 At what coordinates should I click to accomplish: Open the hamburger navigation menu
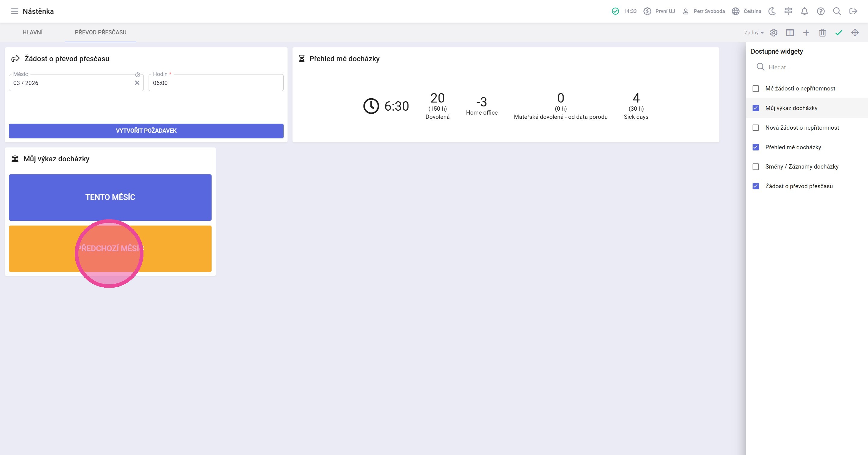pyautogui.click(x=14, y=11)
